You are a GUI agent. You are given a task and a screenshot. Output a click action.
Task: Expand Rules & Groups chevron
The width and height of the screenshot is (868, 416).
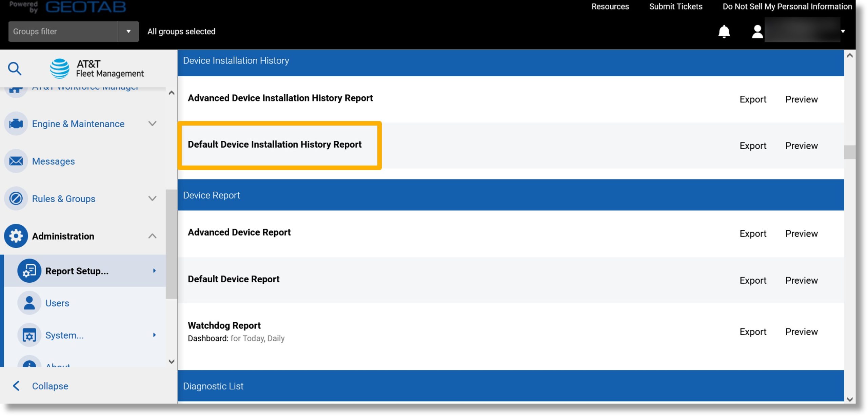pos(153,198)
